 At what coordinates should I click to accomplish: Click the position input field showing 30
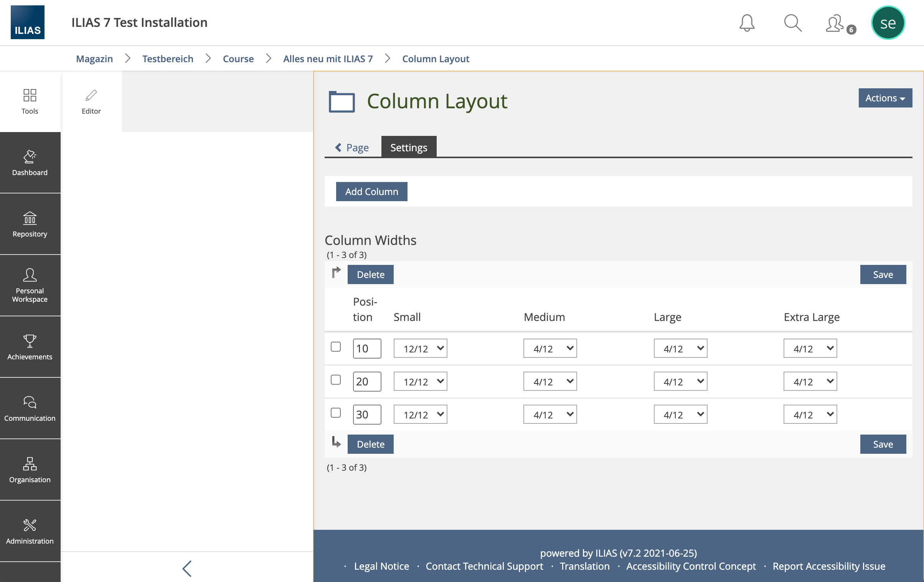[366, 415]
